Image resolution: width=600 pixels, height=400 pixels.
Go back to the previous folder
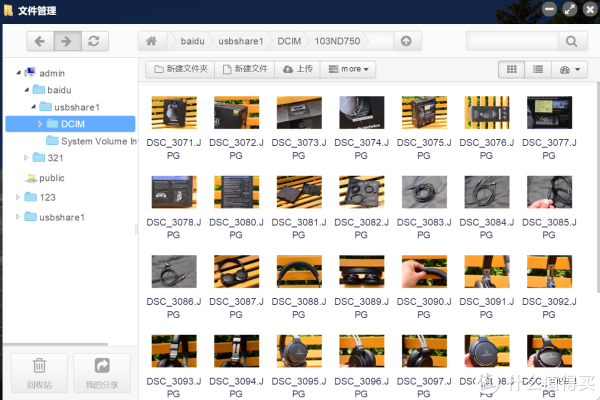[x=39, y=41]
